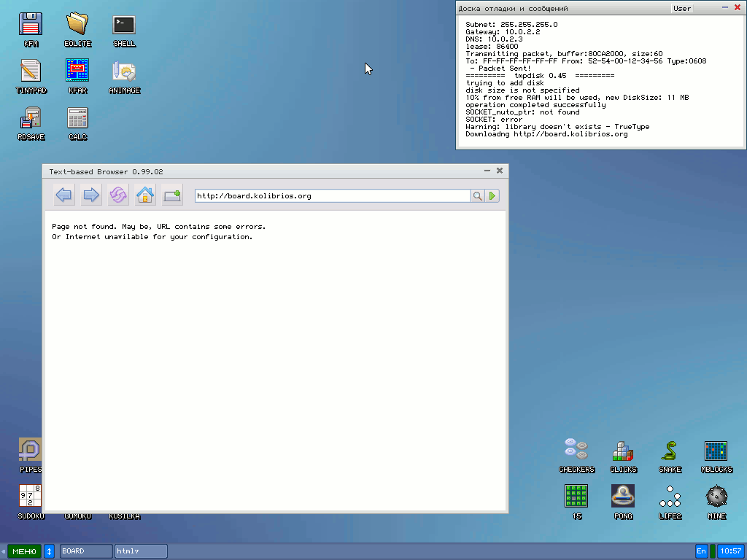Reload the page with the refresh icon

[118, 195]
